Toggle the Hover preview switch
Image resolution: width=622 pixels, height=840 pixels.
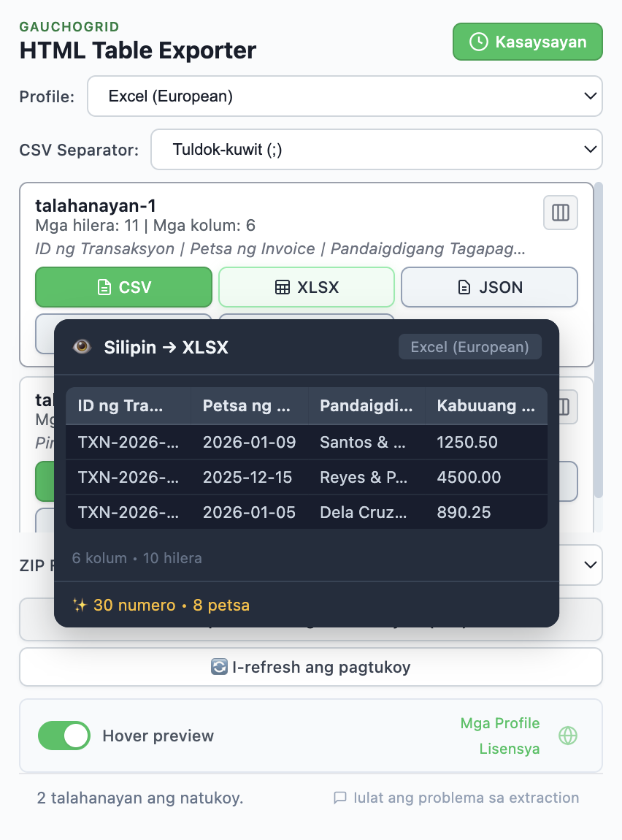pyautogui.click(x=64, y=736)
